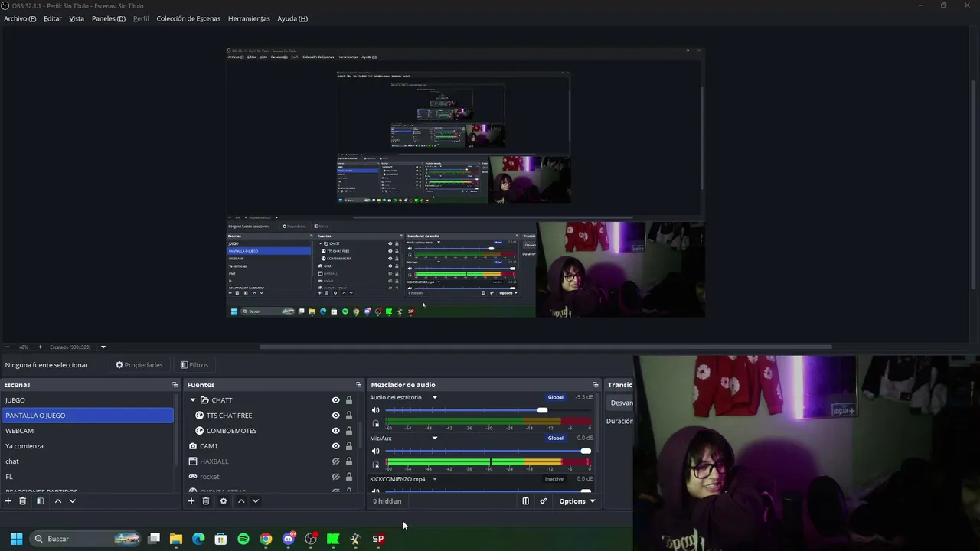Screen dimensions: 980x551
Task: Hide the COMBOEMOTES source
Action: 335,431
